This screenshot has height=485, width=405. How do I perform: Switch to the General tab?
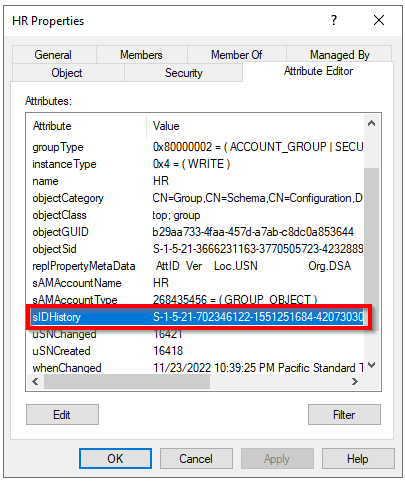(x=54, y=55)
